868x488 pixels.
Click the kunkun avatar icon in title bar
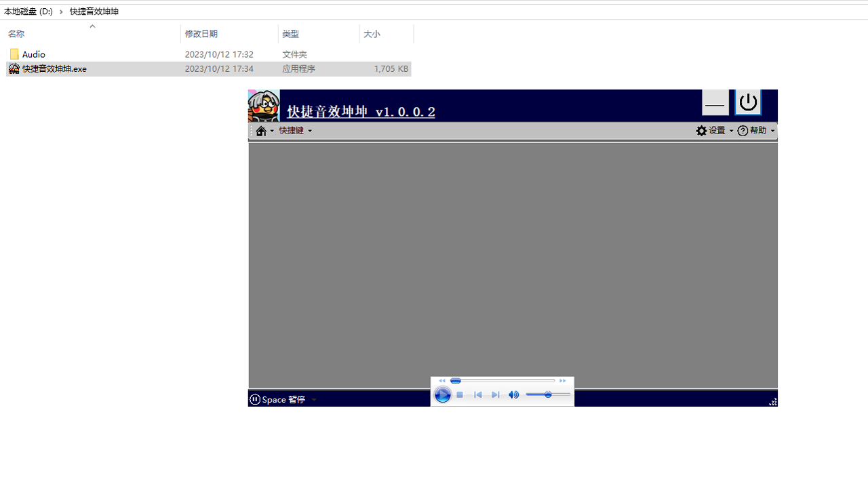pyautogui.click(x=264, y=104)
